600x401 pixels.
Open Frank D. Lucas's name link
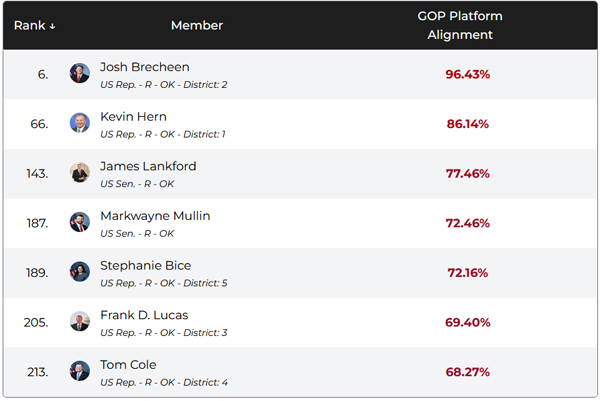click(x=144, y=315)
